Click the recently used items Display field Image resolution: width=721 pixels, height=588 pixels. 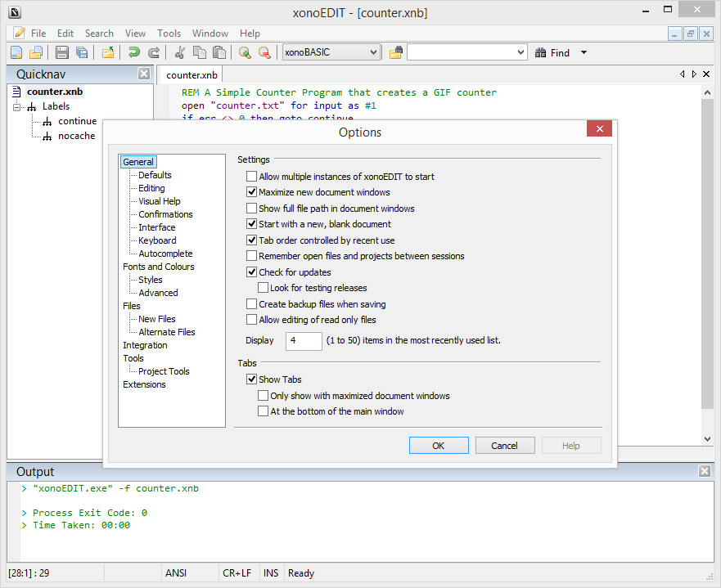click(304, 341)
